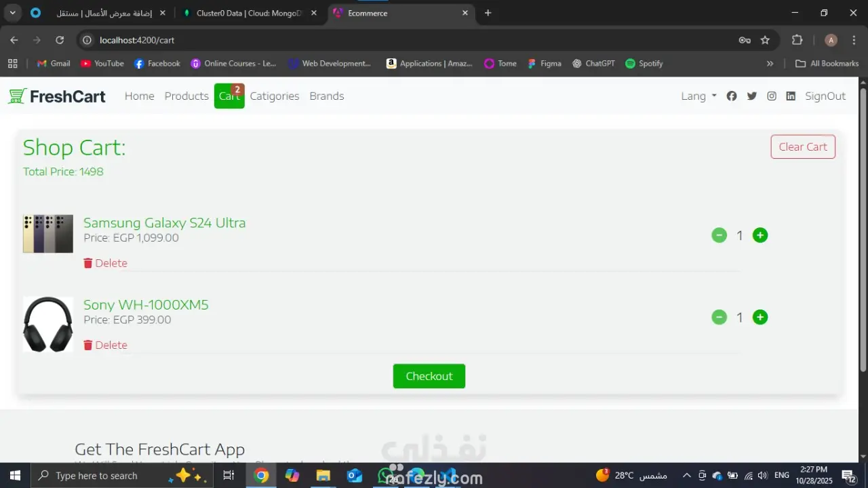Open the Gmail bookmark
This screenshot has height=488, width=868.
coord(54,63)
